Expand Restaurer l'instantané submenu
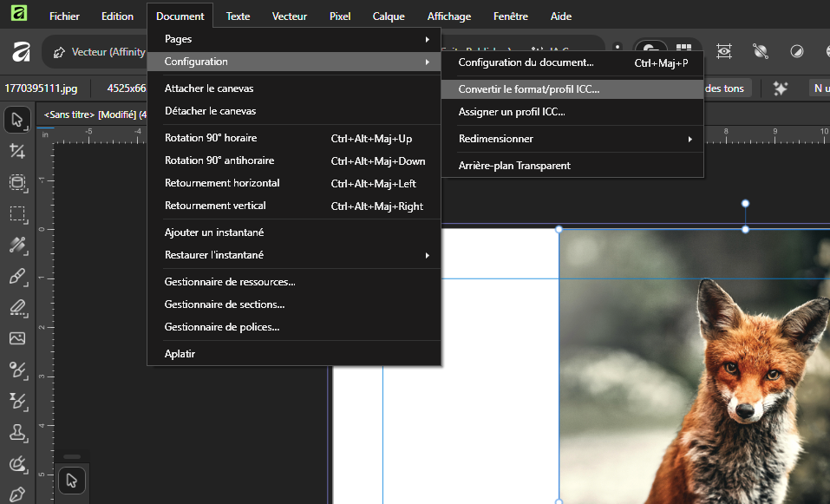Image resolution: width=830 pixels, height=504 pixels. (294, 255)
